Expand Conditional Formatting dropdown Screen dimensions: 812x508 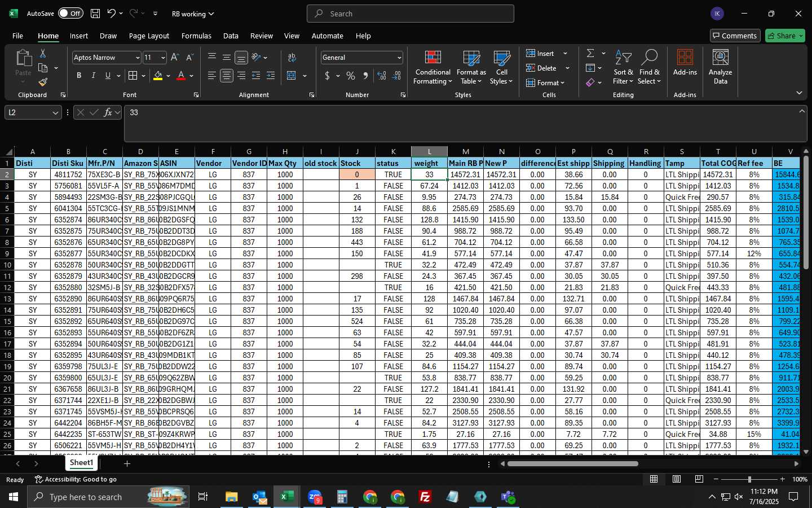tap(433, 67)
